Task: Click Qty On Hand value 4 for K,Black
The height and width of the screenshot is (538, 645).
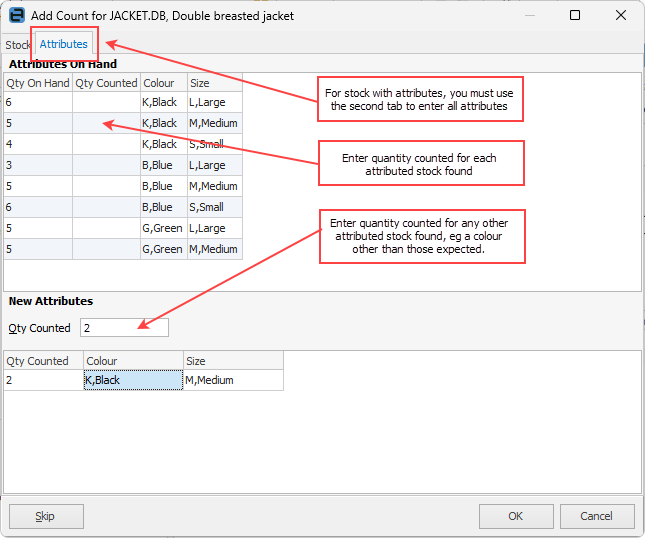Action: pos(38,144)
